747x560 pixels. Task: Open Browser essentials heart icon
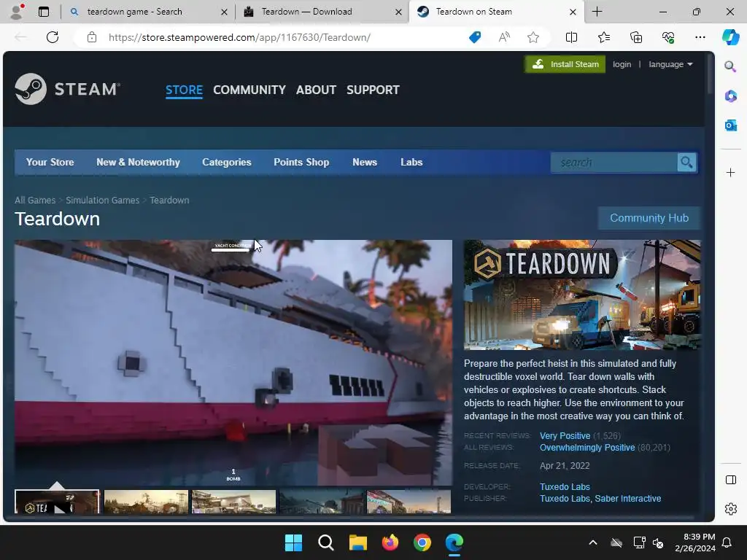click(668, 37)
